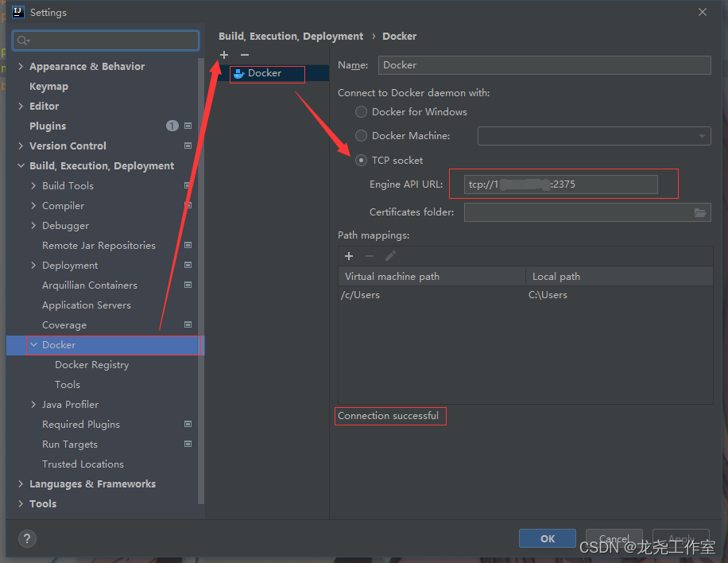Click the IntelliJ IDEA logo in title bar

[17, 12]
